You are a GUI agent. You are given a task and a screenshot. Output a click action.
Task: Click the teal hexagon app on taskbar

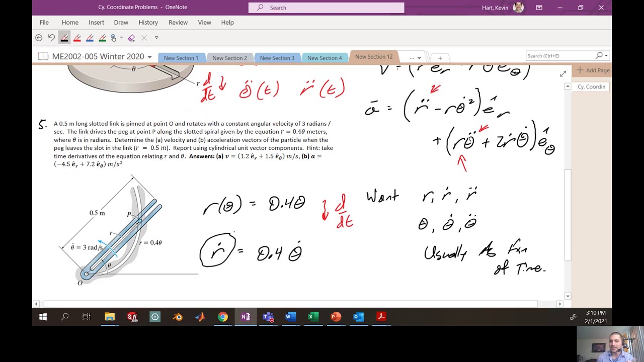click(155, 317)
